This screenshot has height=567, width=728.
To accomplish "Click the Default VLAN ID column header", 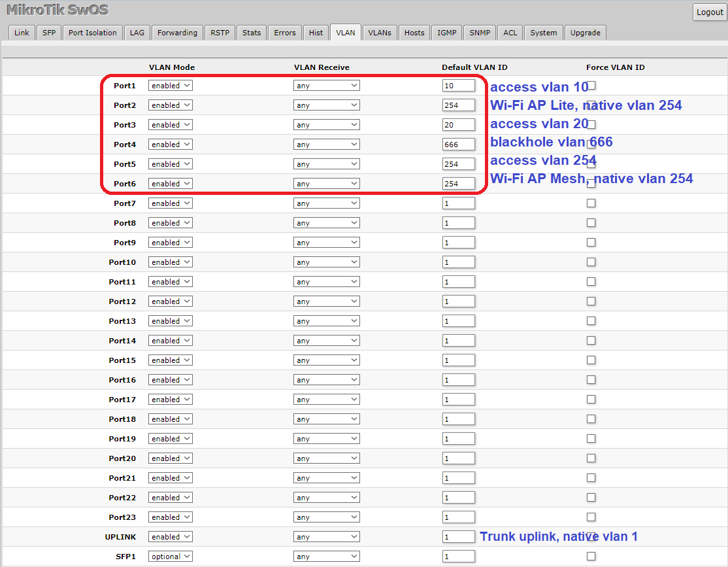I will 474,67.
